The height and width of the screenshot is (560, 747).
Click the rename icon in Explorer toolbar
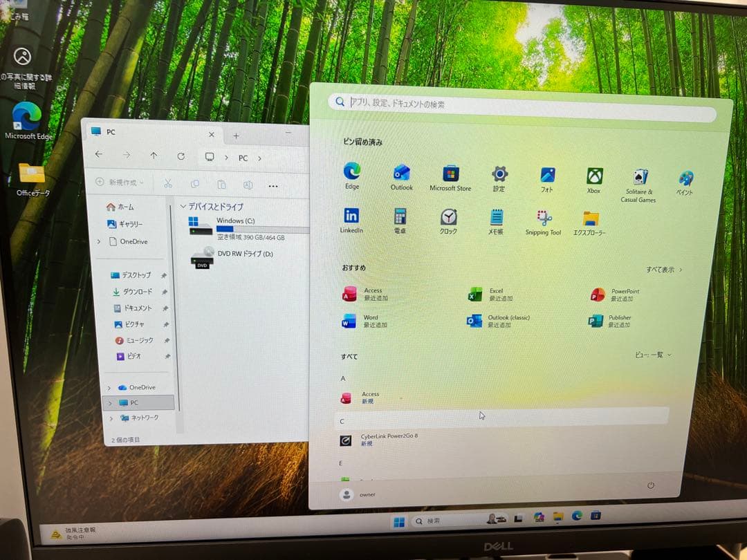click(x=248, y=185)
